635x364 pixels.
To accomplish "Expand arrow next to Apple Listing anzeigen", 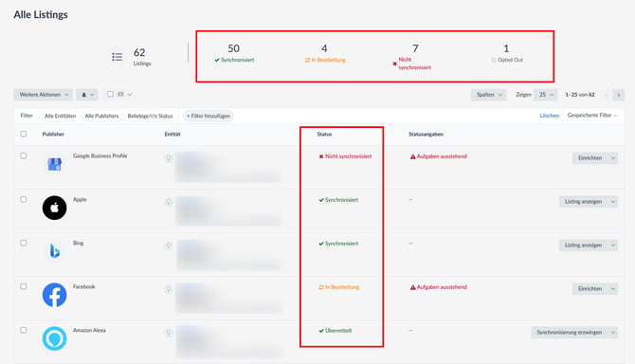I will tap(613, 202).
